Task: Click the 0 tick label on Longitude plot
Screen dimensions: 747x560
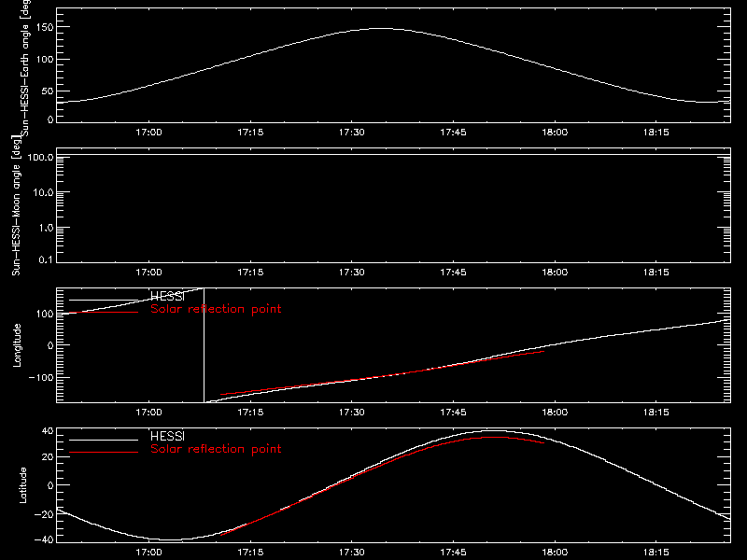Action: click(x=50, y=345)
